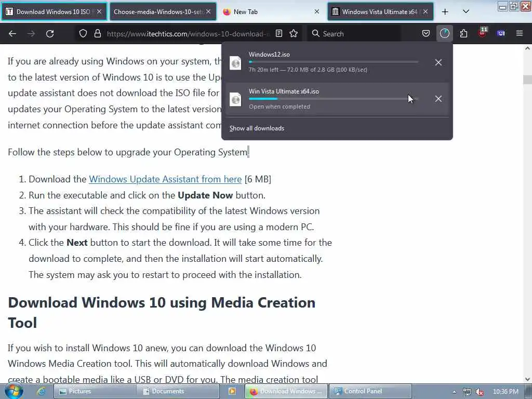Toggle the Downloads panel toolbar button
The width and height of the screenshot is (532, 399).
click(445, 34)
